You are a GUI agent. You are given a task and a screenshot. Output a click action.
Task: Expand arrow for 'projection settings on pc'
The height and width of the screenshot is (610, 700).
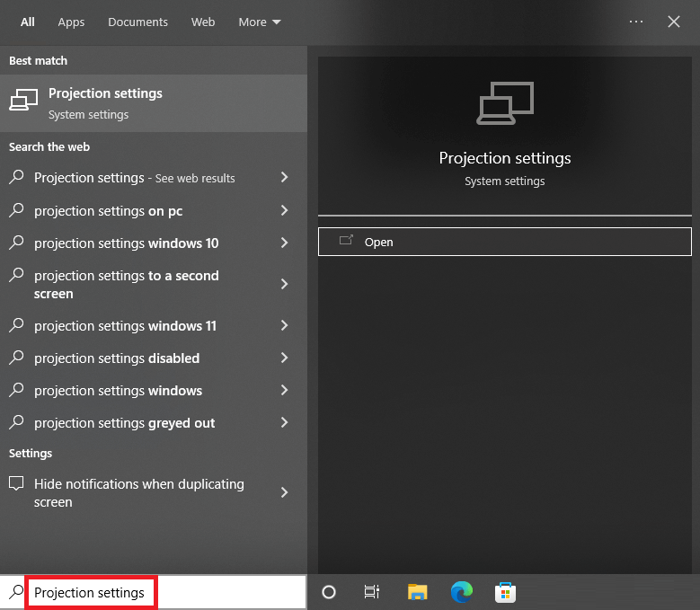[284, 210]
